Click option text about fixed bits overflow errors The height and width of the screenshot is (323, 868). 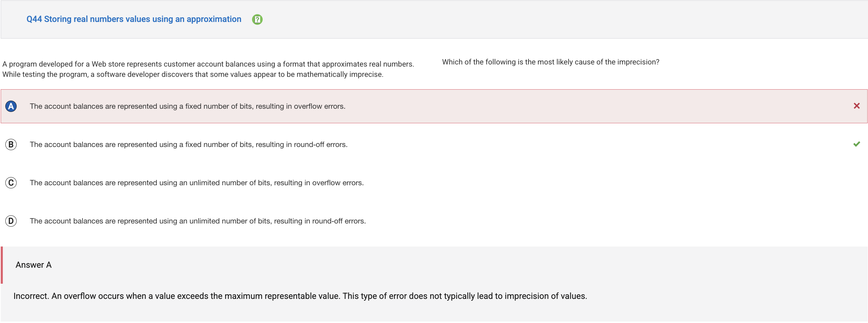pyautogui.click(x=188, y=106)
